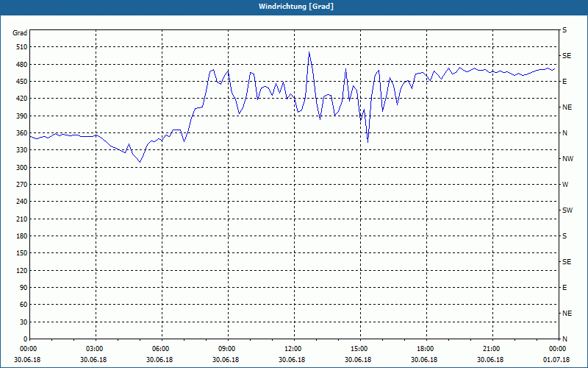Select the E compass label at 450 gridline
588x368 pixels.
point(564,82)
